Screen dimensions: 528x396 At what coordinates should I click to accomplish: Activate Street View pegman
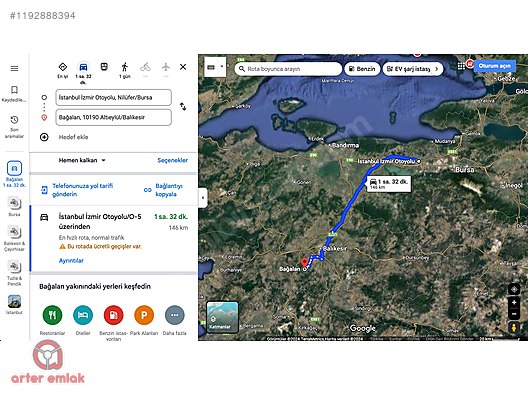514,327
